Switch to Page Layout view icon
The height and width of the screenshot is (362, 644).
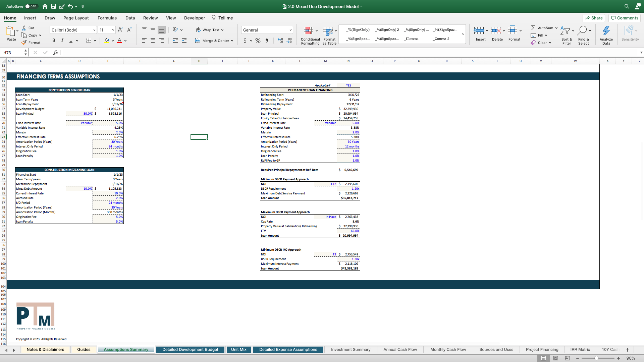pos(555,358)
